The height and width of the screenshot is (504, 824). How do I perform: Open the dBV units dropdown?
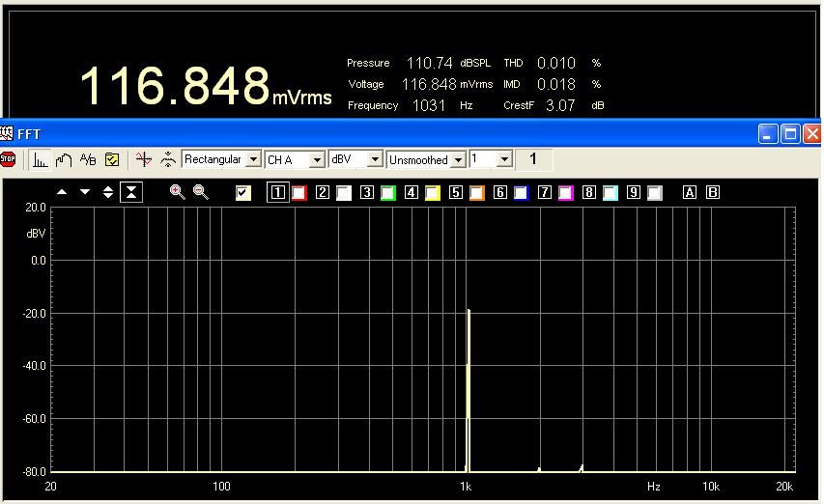pyautogui.click(x=375, y=159)
